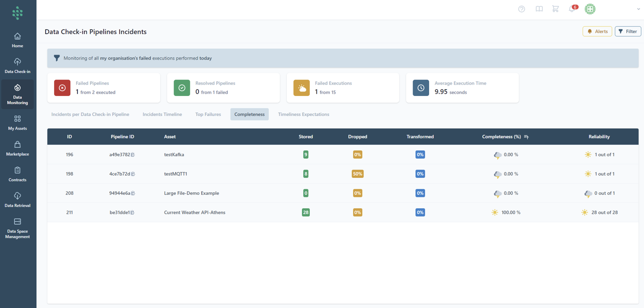Select the Current Weather API-Athens row
Viewport: 644px width, 308px height.
(194, 212)
